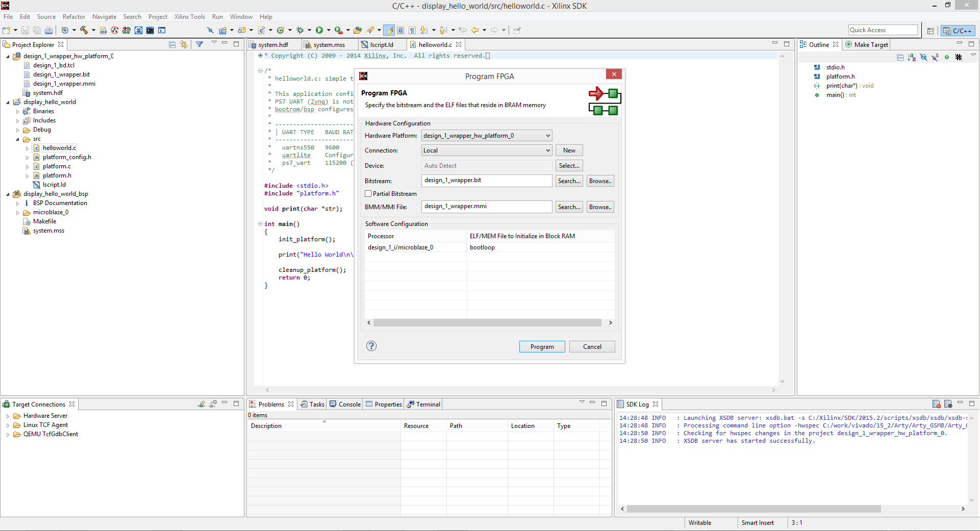Switch to the system.mss editor tab
This screenshot has width=980, height=531.
(x=329, y=45)
